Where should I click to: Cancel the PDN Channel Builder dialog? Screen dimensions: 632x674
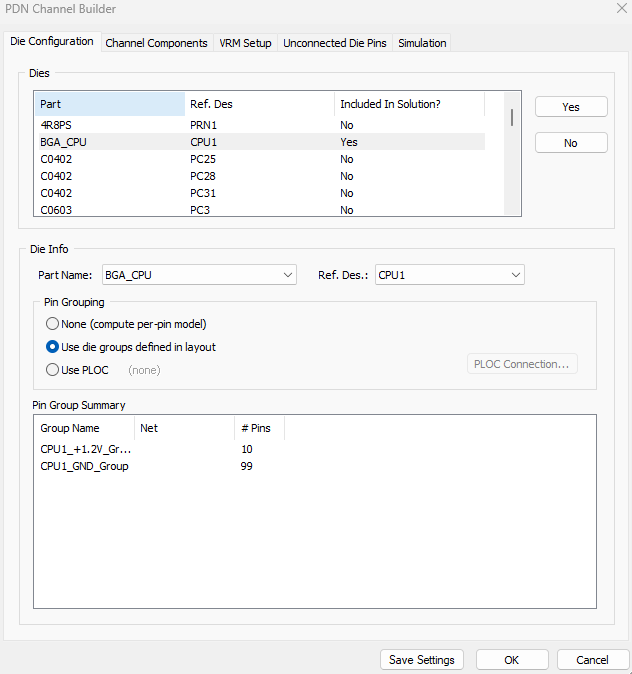pos(592,660)
